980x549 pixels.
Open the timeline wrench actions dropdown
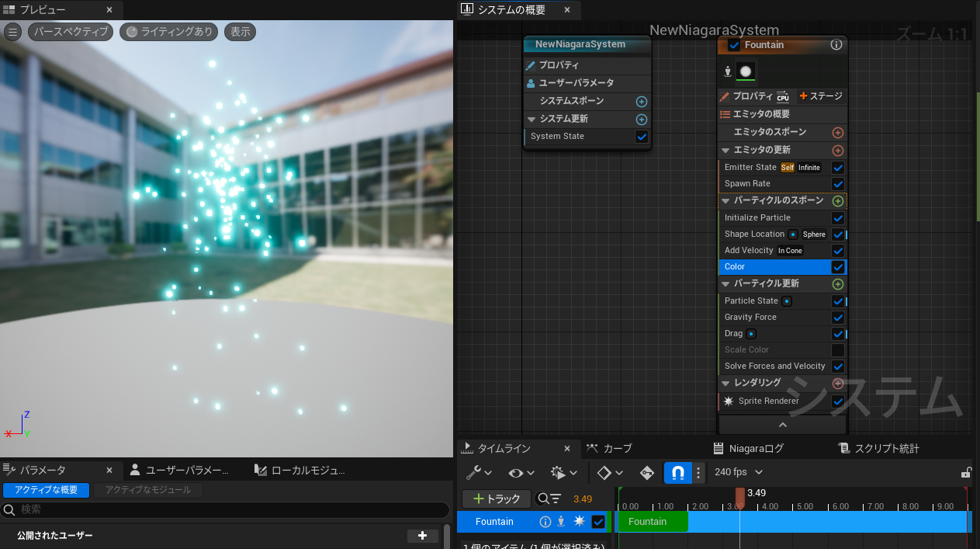[x=479, y=473]
